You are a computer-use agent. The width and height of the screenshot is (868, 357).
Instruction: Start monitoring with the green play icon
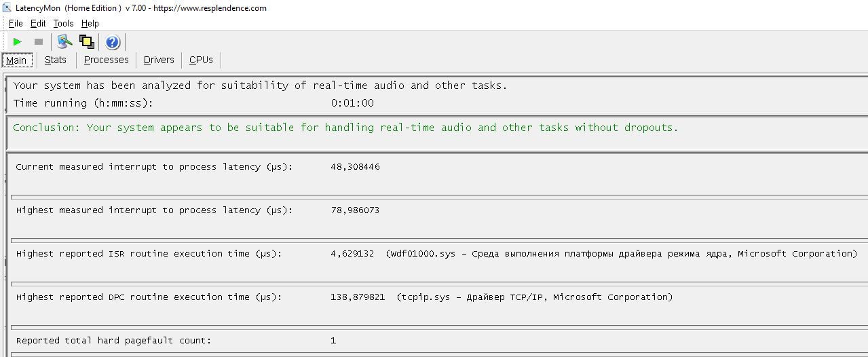[18, 42]
